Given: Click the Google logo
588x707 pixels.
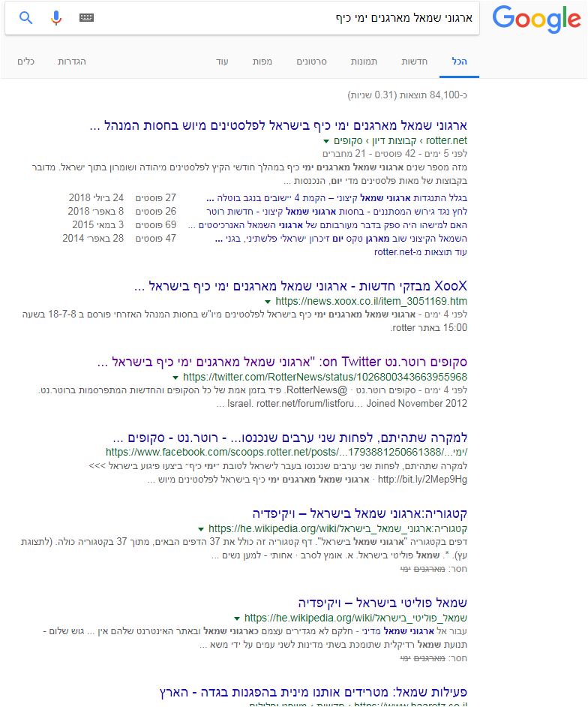Looking at the screenshot, I should coord(536,19).
